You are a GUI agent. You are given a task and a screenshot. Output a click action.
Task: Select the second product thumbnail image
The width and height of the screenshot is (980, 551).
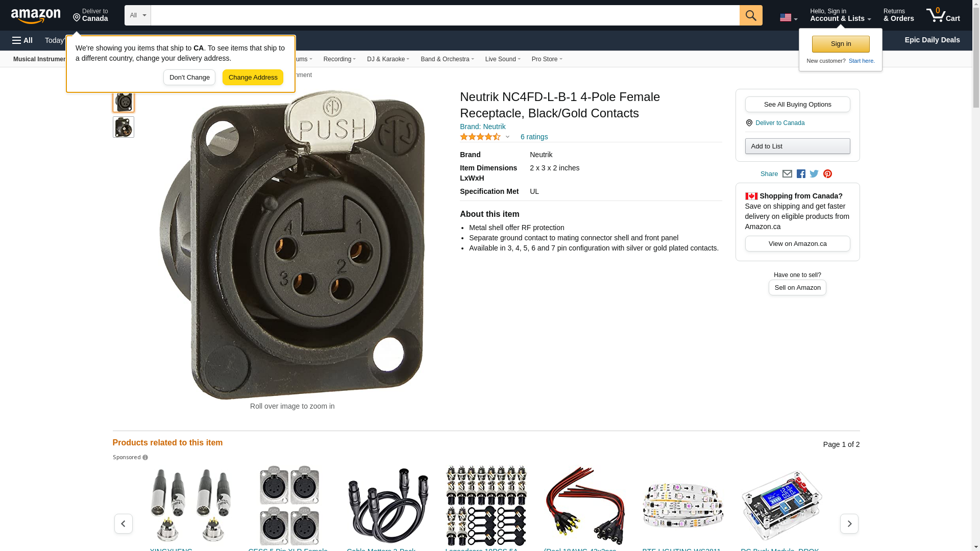tap(124, 127)
